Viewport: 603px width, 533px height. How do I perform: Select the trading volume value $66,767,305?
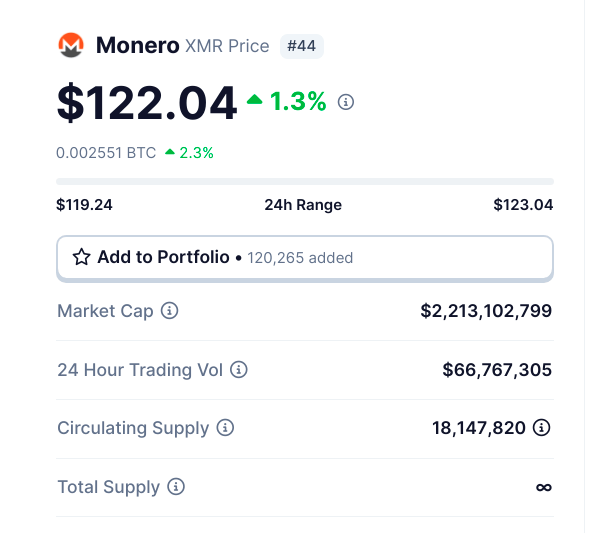click(497, 370)
